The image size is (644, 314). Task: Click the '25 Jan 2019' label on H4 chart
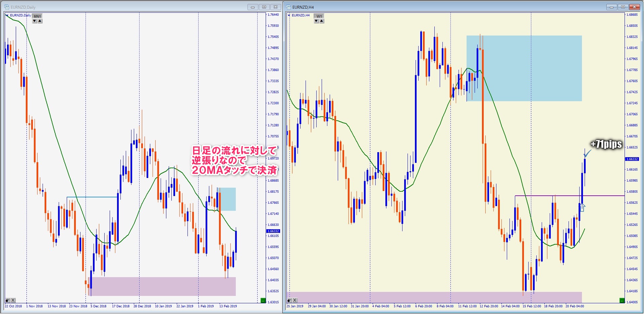(295, 306)
